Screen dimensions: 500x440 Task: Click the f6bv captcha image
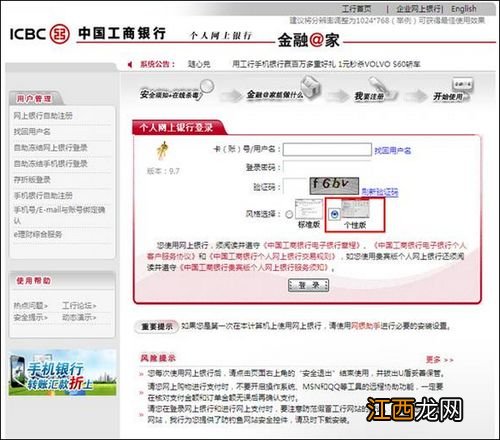(x=334, y=186)
